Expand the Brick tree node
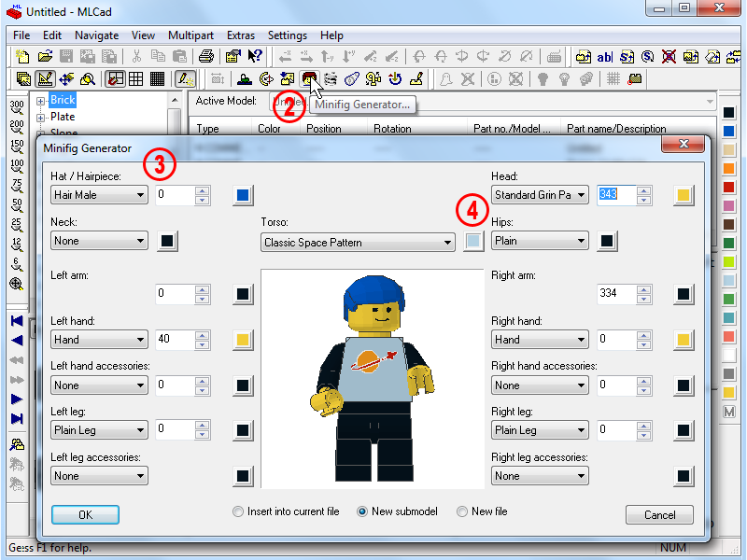747x560 pixels. pyautogui.click(x=40, y=101)
